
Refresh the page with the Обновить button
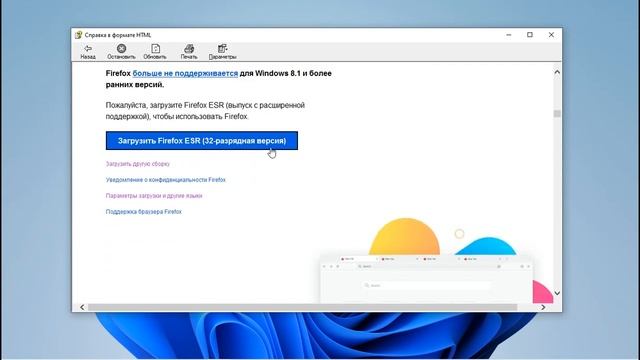tap(155, 52)
